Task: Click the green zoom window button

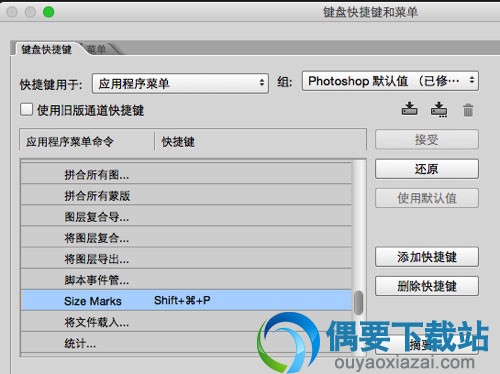Action: click(48, 12)
